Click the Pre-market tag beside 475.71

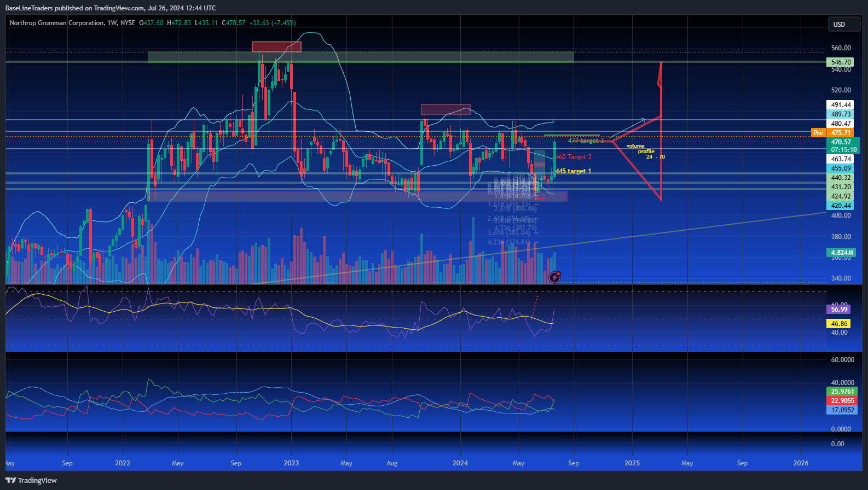[x=818, y=133]
